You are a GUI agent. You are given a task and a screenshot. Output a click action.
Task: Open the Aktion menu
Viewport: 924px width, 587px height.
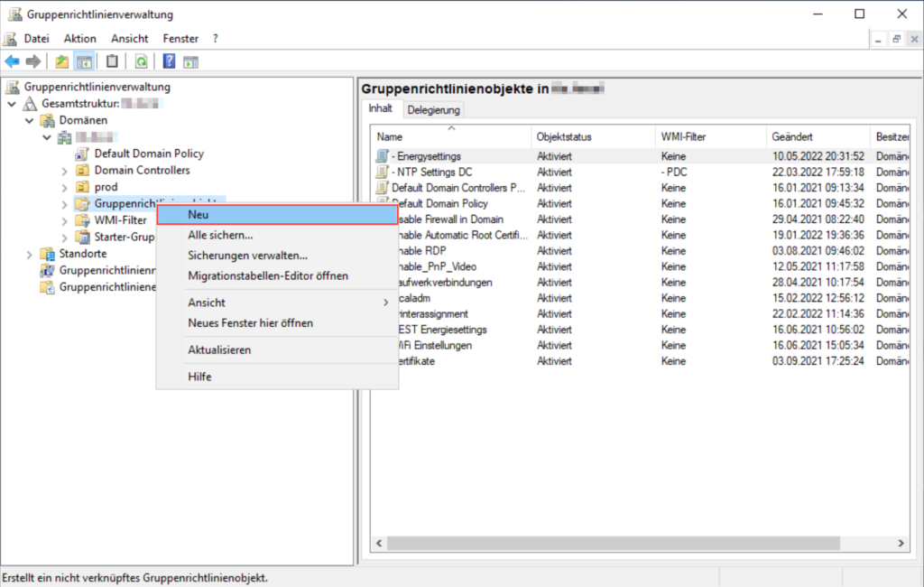pos(80,39)
